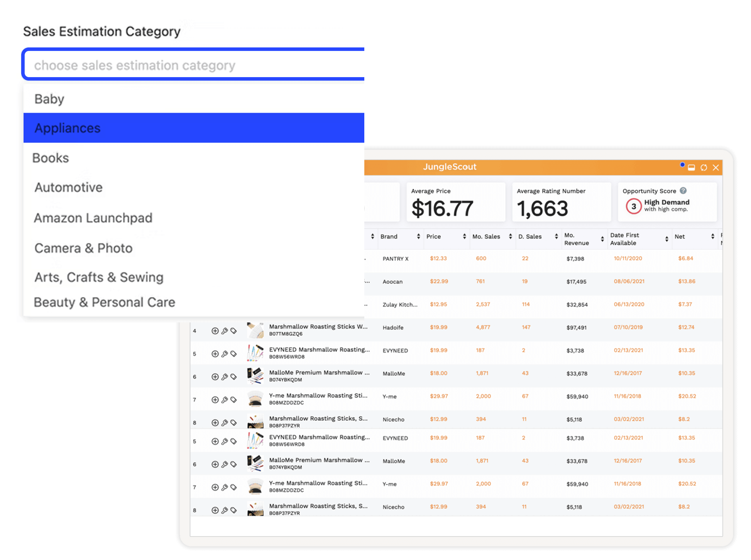Image resolution: width=751 pixels, height=560 pixels.
Task: Click price $12.95 in Zulay row
Action: pyautogui.click(x=438, y=304)
